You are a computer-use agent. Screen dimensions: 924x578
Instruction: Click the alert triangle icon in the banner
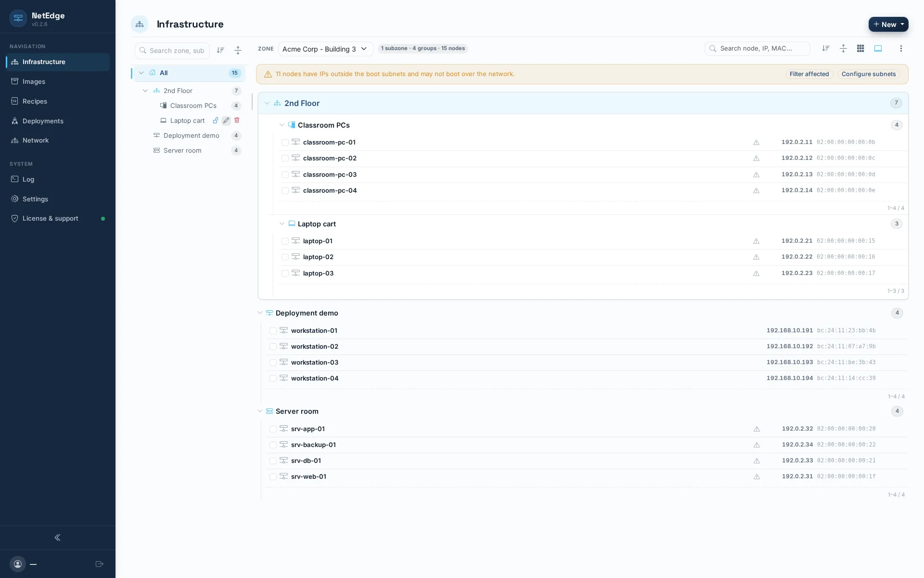click(268, 74)
